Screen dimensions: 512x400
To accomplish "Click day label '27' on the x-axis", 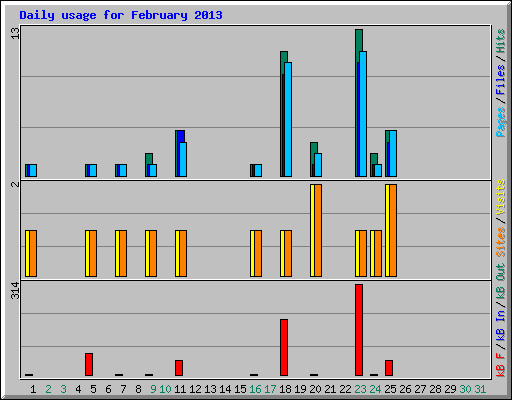I will [x=420, y=389].
